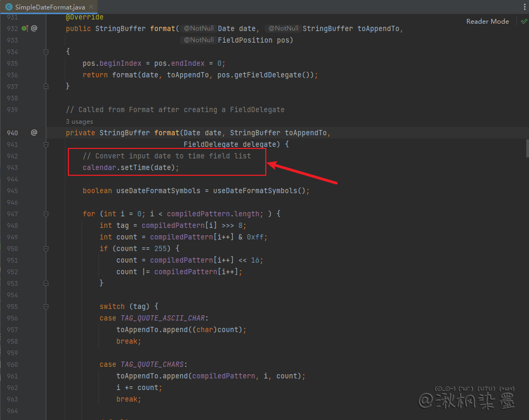Collapse the switch statement at line 955
529x420 pixels.
tap(46, 306)
